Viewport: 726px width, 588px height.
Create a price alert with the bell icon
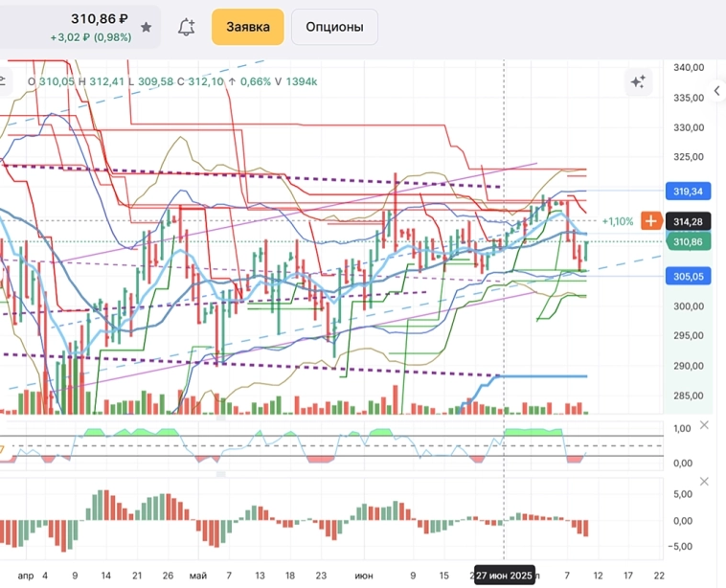point(187,28)
